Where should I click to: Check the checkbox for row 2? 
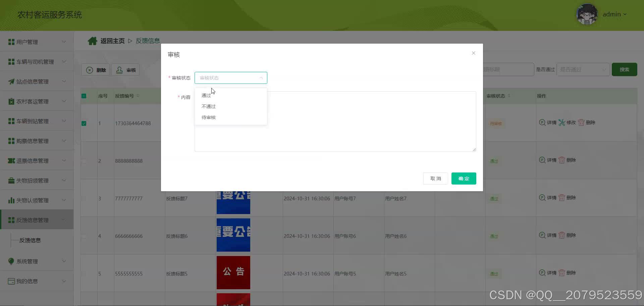84,161
